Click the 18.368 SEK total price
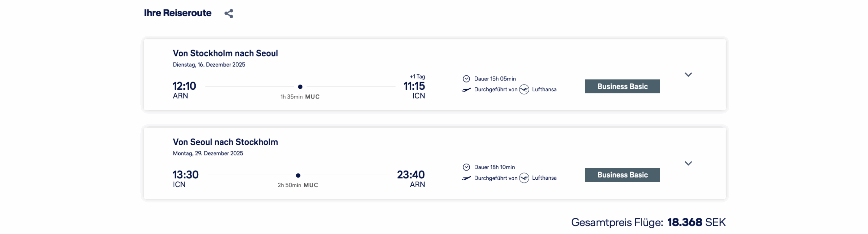Viewport: 868px width, 234px height. [696, 222]
